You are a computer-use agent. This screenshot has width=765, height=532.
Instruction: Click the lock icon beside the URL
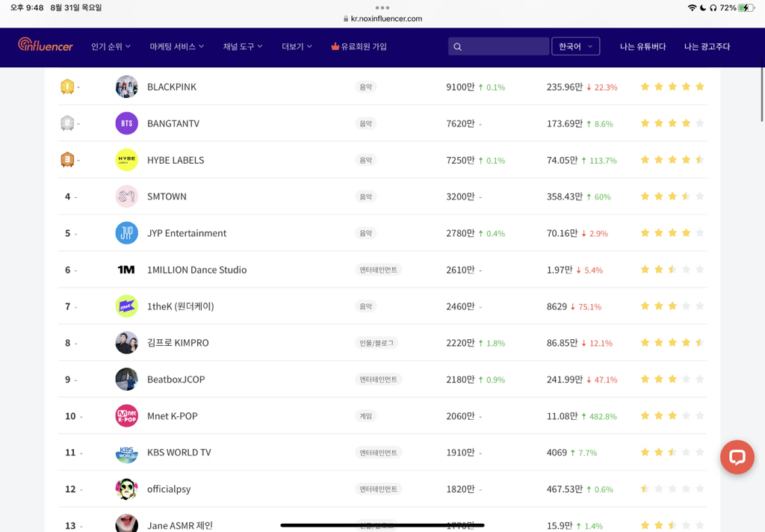tap(346, 19)
